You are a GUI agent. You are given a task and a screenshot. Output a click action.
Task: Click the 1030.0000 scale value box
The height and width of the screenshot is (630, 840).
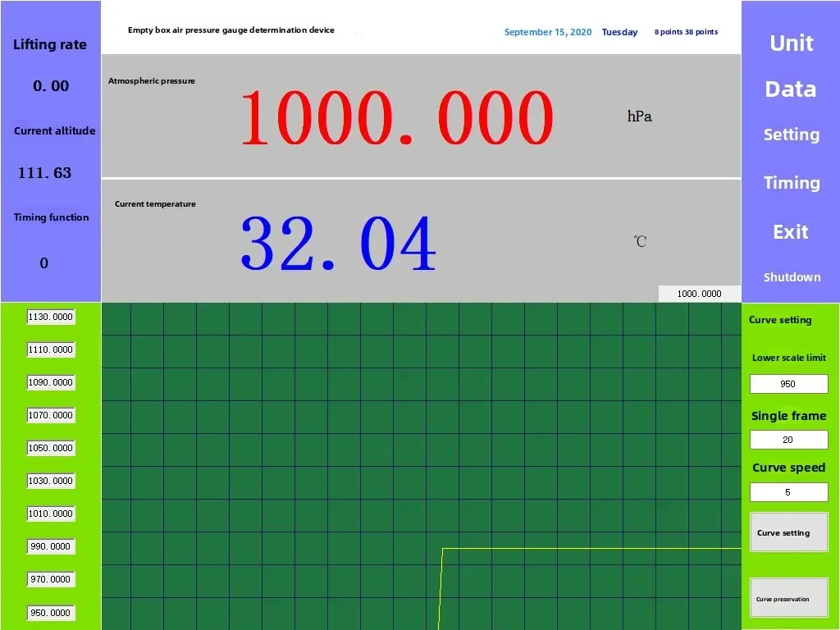(51, 481)
